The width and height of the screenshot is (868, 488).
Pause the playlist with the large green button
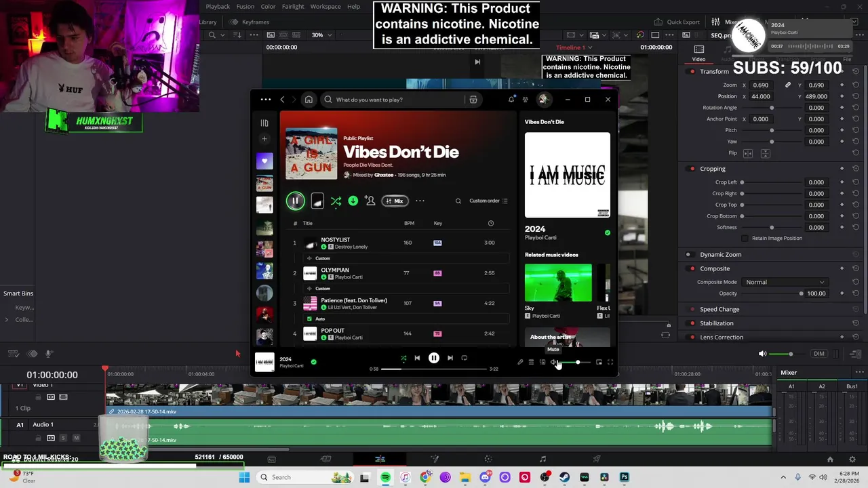[x=295, y=201]
